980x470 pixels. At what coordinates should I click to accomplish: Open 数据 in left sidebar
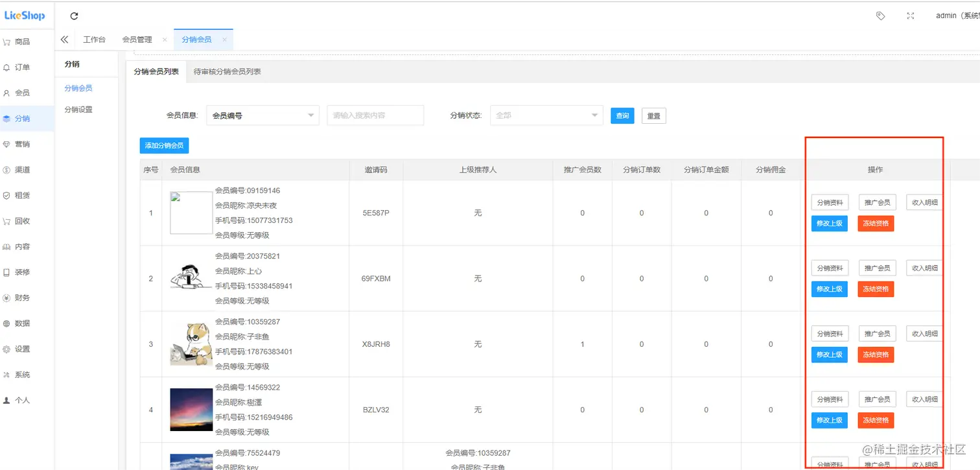pyautogui.click(x=22, y=323)
